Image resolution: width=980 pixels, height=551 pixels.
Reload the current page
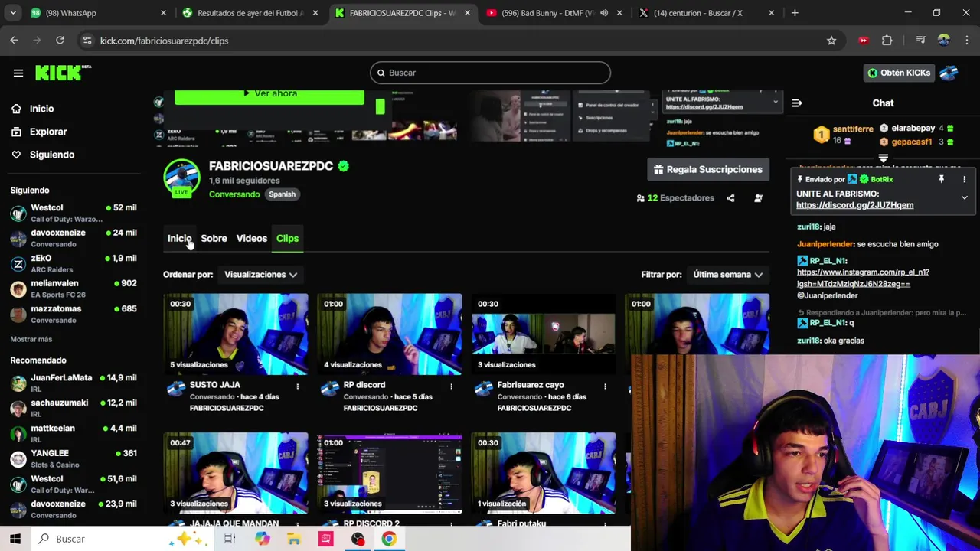60,41
